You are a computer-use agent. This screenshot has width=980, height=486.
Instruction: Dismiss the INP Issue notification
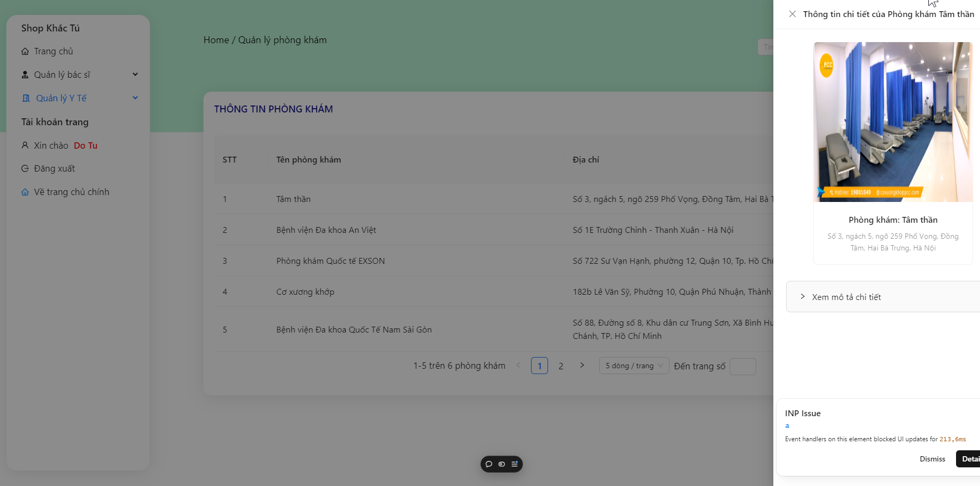(x=933, y=459)
